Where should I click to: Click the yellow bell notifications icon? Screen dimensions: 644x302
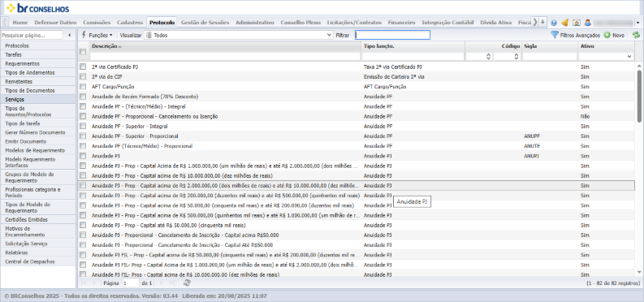coord(564,23)
